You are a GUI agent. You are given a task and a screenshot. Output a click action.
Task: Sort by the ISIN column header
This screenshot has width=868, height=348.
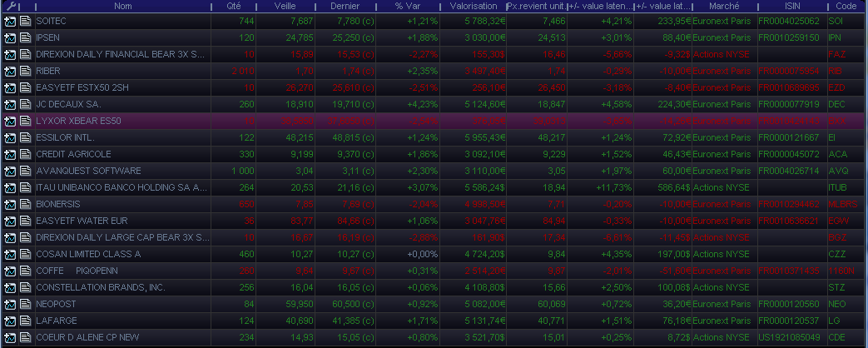coord(792,6)
